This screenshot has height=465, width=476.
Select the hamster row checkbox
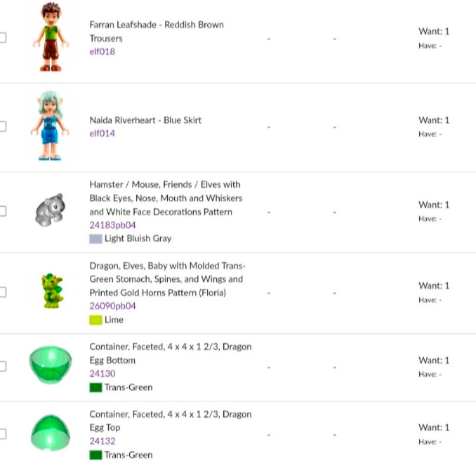2,211
